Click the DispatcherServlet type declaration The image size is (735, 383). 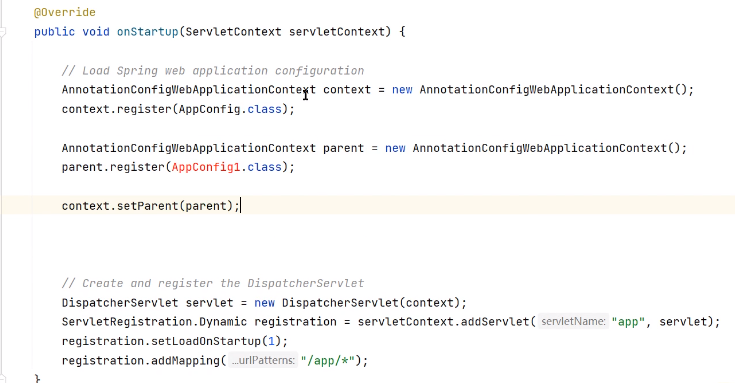(120, 303)
